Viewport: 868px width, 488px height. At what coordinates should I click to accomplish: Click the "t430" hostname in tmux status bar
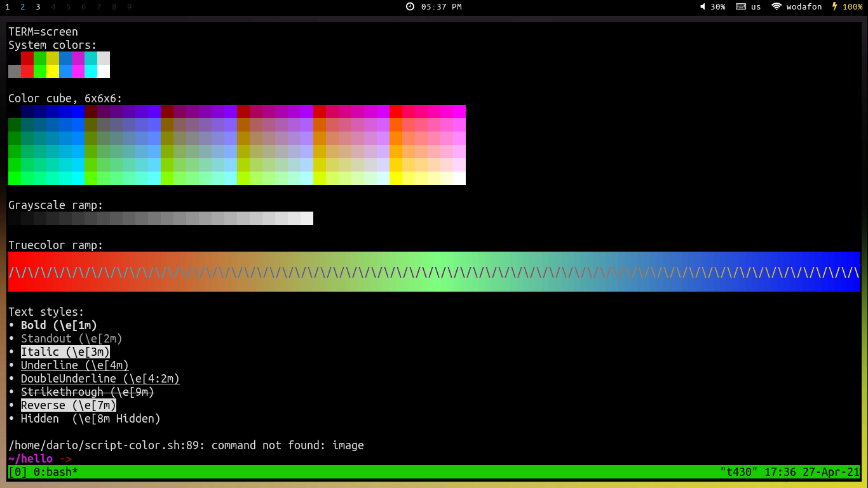(x=739, y=472)
